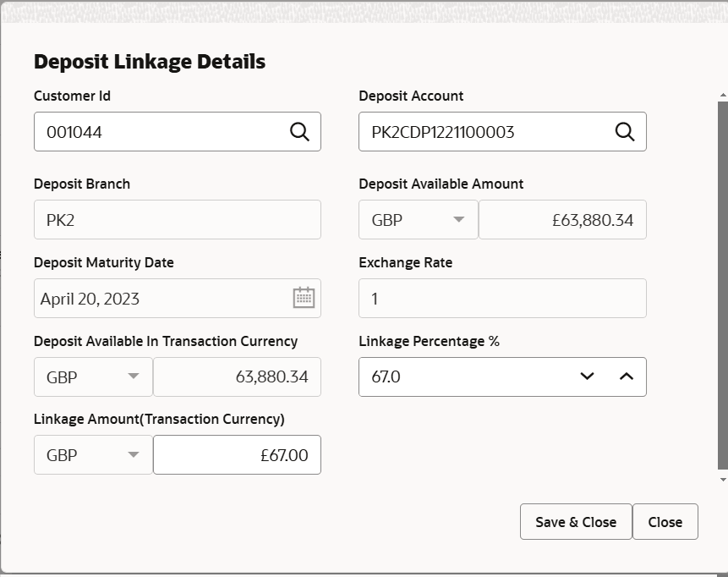The image size is (728, 577).
Task: Decrease Linkage Percentage with down chevron
Action: [x=587, y=376]
